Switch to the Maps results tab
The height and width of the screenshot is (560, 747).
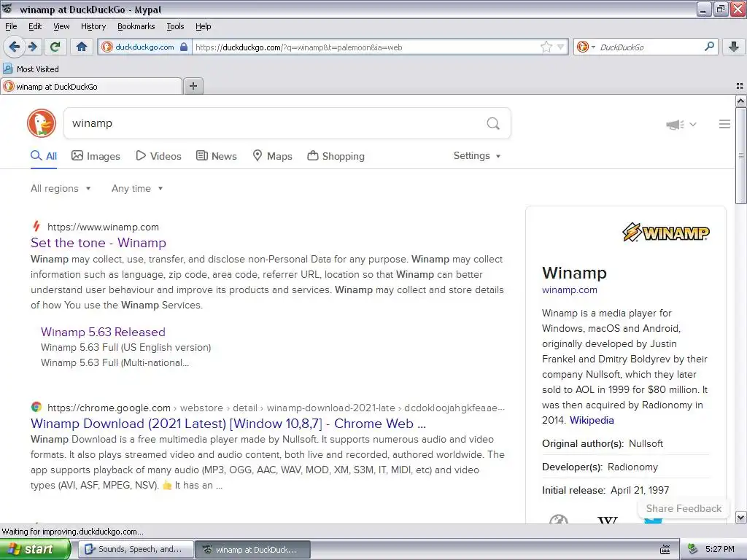[272, 156]
